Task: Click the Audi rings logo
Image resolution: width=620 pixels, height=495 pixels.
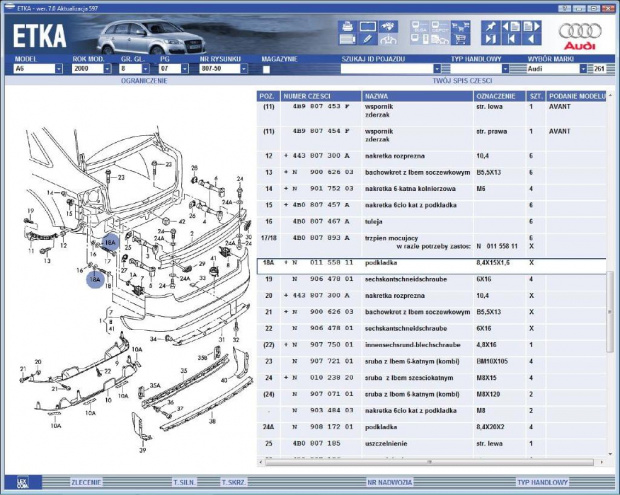Action: pos(580,31)
